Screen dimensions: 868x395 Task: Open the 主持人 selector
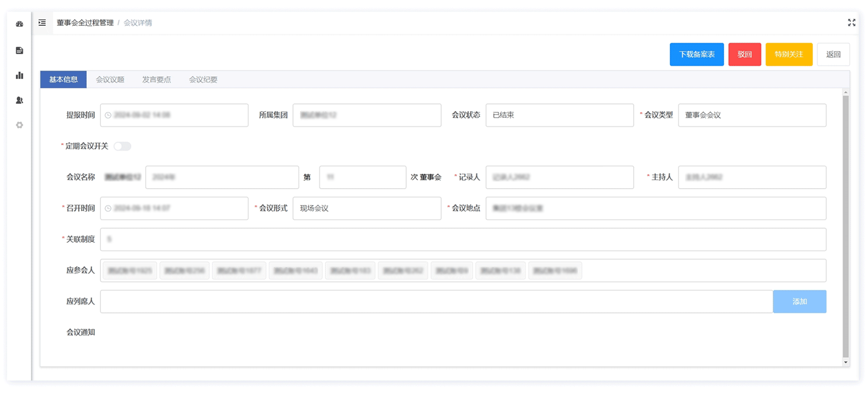[x=752, y=177]
